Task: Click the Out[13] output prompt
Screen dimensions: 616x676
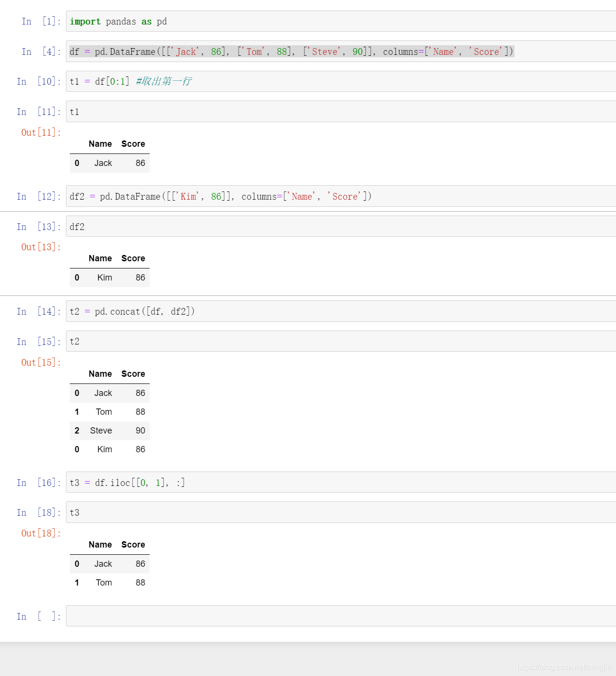Action: (41, 247)
